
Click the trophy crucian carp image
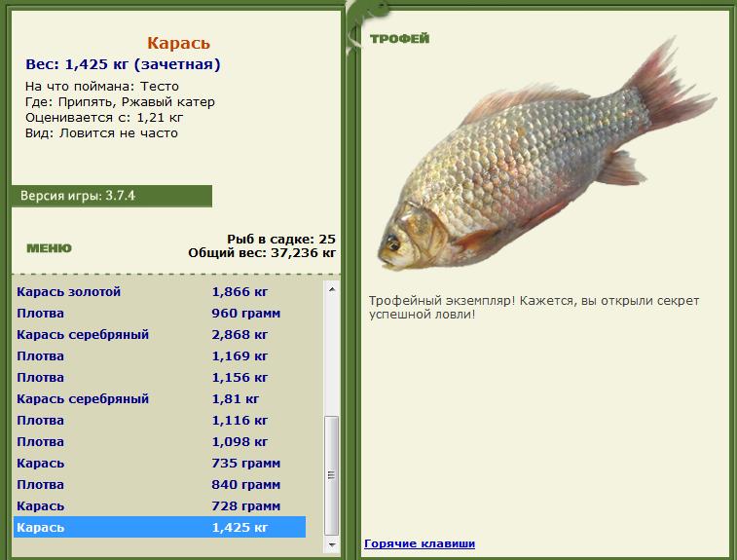(x=546, y=155)
